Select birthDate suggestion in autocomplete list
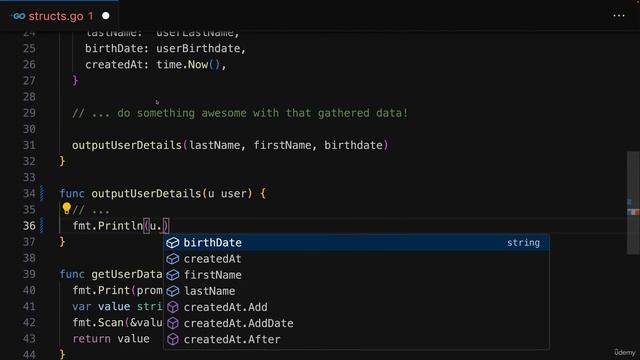This screenshot has width=640, height=360. click(x=356, y=242)
